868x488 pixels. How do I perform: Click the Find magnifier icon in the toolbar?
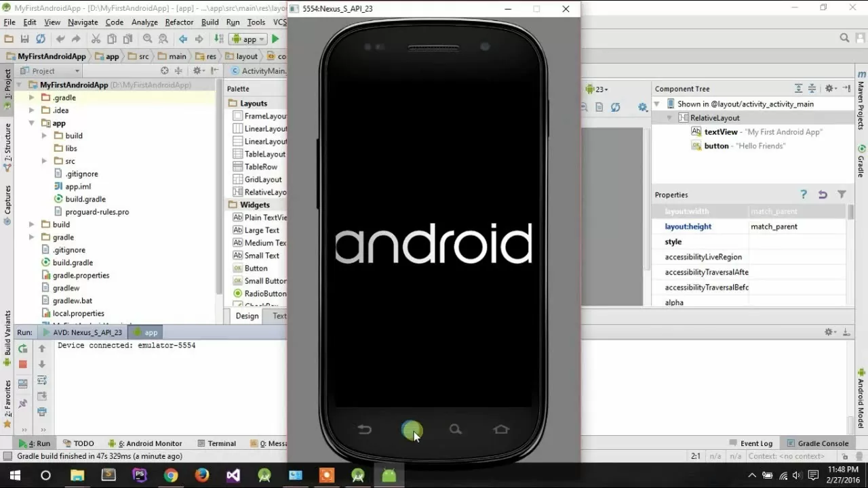click(147, 39)
